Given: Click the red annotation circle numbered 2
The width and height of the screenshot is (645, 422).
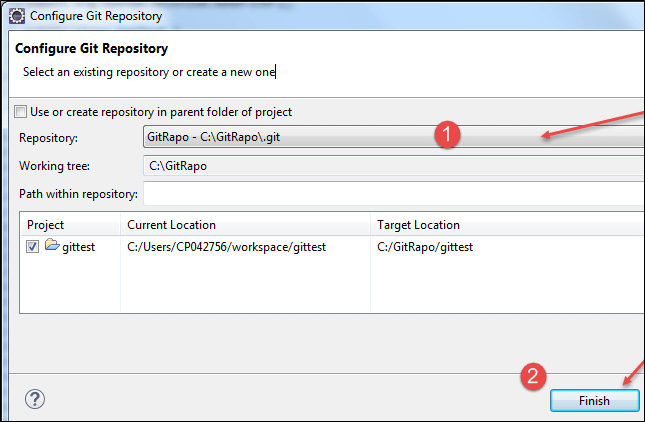Looking at the screenshot, I should coord(532,376).
